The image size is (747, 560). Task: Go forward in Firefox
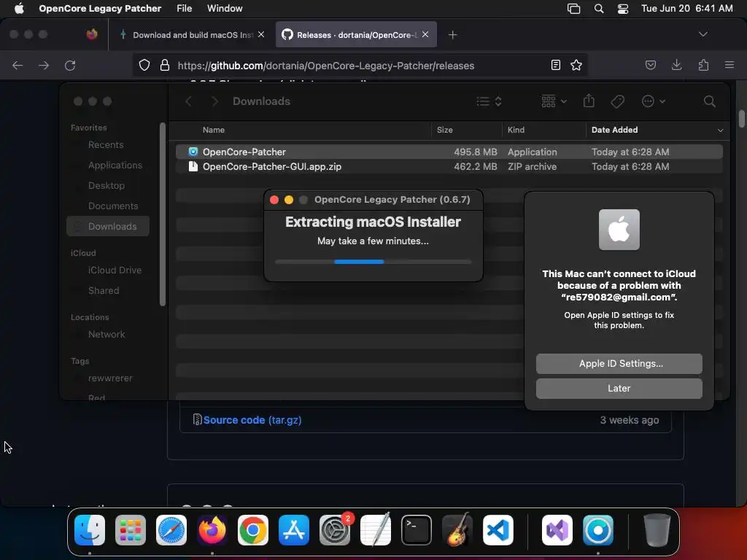pos(44,65)
